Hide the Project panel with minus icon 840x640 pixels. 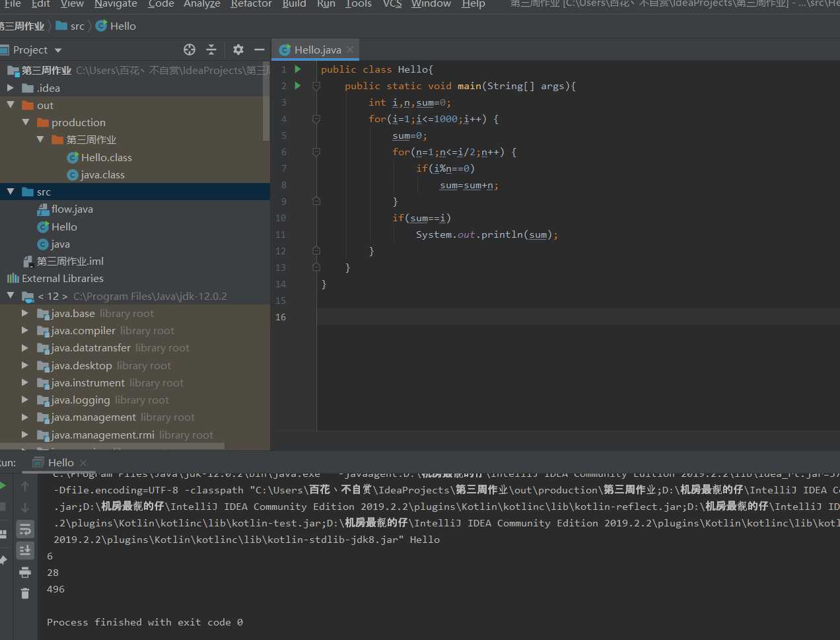click(260, 50)
